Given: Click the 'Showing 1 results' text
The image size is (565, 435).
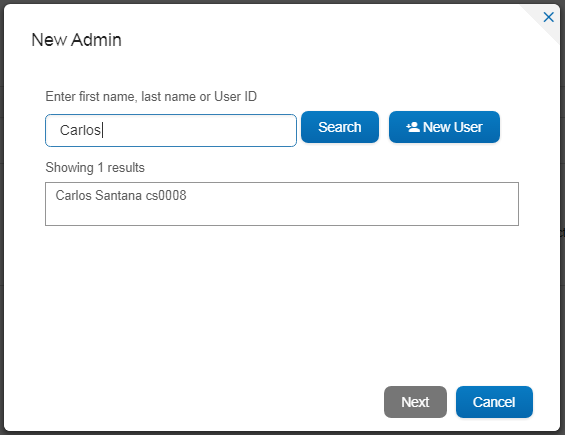Looking at the screenshot, I should point(95,168).
